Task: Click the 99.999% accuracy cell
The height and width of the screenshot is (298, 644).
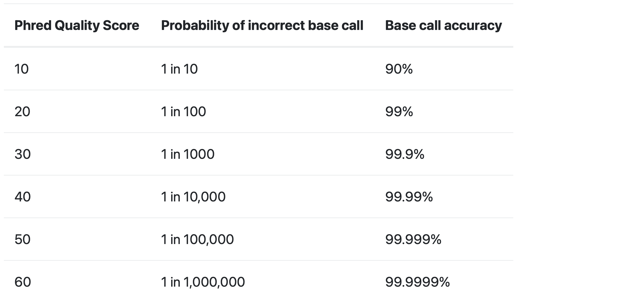Action: click(x=413, y=239)
